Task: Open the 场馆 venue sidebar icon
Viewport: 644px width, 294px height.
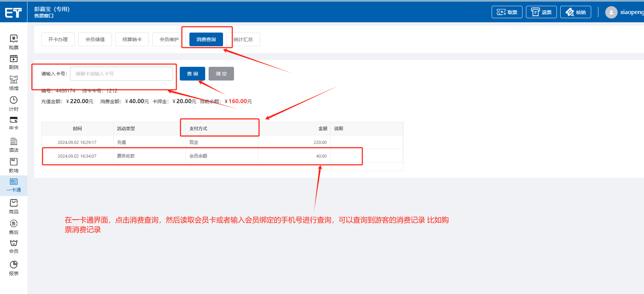Action: (14, 80)
